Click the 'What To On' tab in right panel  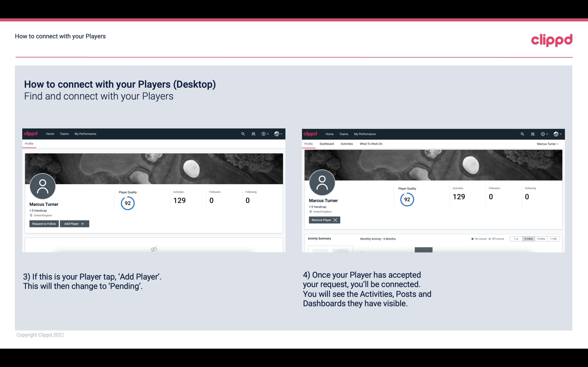pos(370,144)
